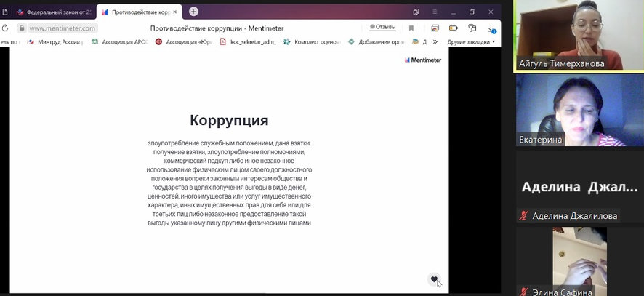644x296 pixels.
Task: Click muted microphone icon for Аделина Джалилова
Action: 523,216
